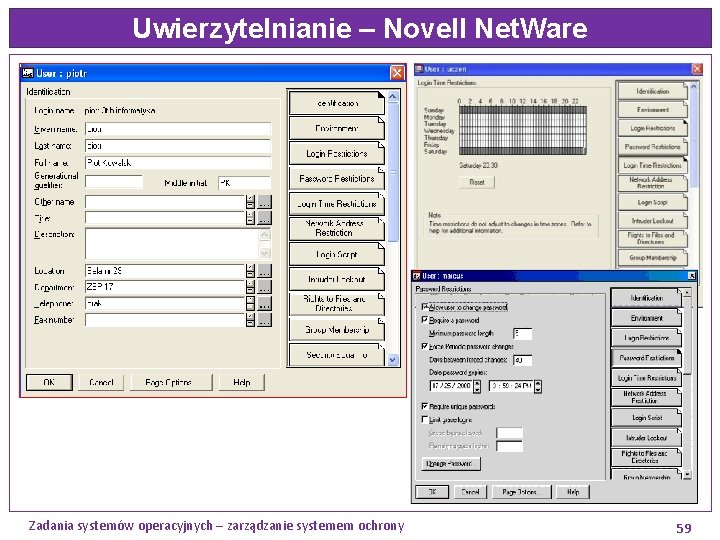The width and height of the screenshot is (720, 540).
Task: Open Identification page in piotr window
Action: pyautogui.click(x=337, y=103)
